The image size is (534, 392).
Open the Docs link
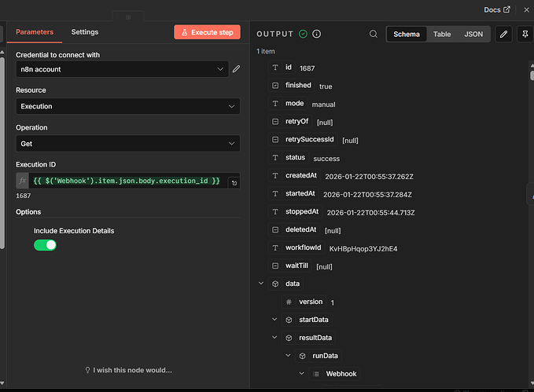496,9
